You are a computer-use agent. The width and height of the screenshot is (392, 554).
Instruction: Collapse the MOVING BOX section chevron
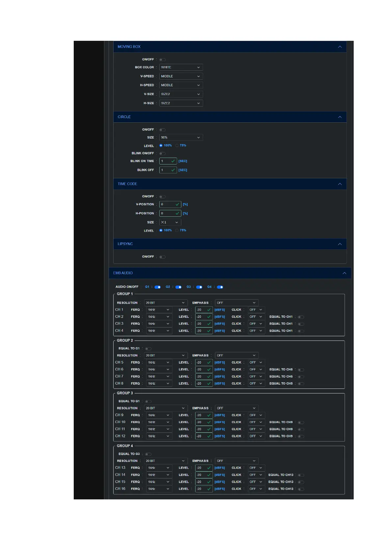click(x=340, y=47)
